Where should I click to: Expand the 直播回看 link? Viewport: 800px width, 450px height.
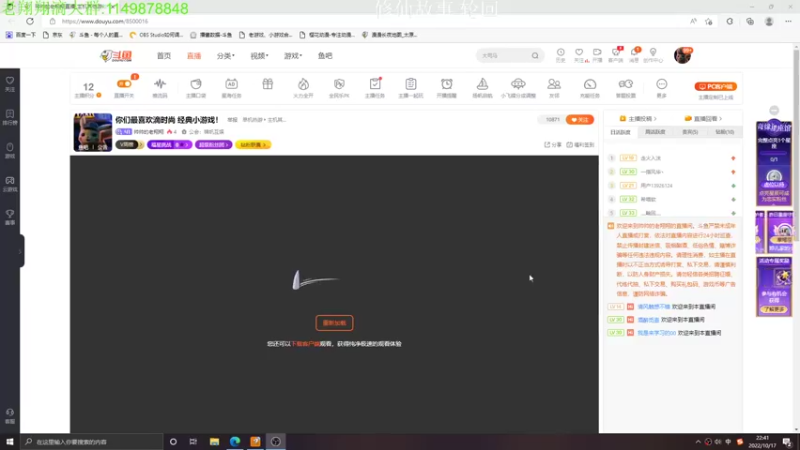point(703,118)
